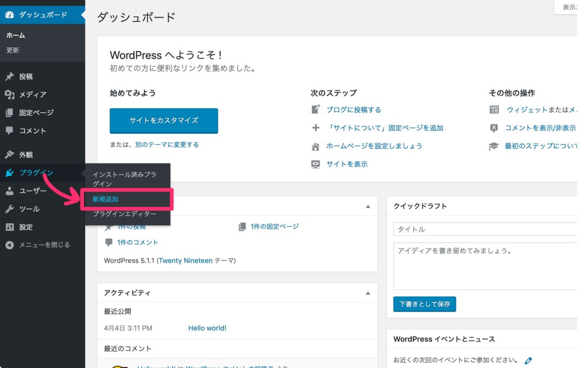Click the コメント speech bubble icon
Screen dimensions: 588x368
click(9, 131)
